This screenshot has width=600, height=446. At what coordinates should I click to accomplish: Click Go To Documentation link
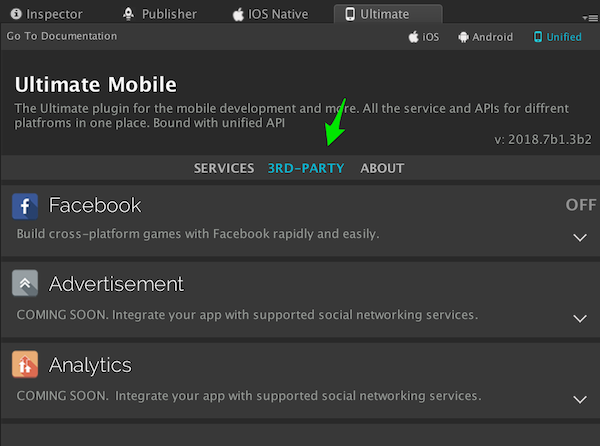point(62,36)
